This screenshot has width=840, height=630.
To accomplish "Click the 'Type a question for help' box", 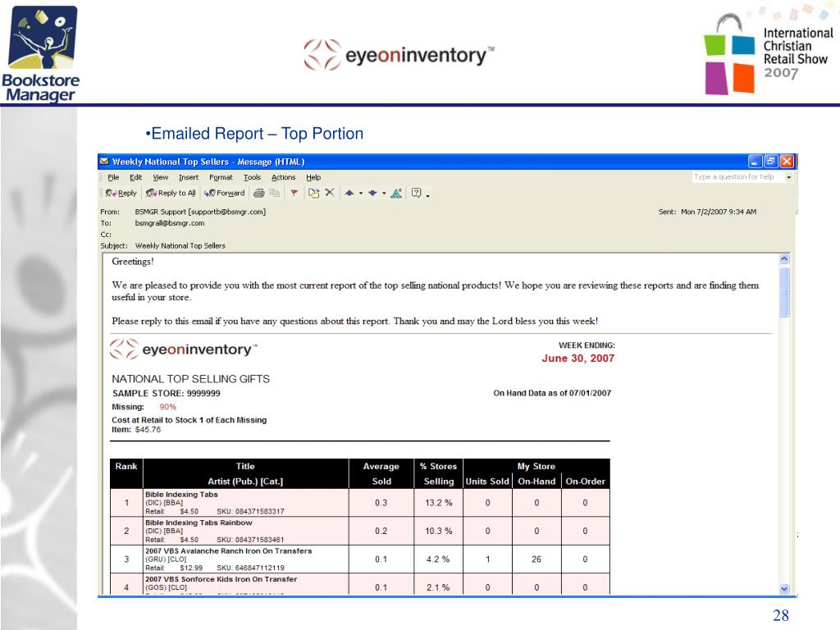I will click(x=737, y=177).
